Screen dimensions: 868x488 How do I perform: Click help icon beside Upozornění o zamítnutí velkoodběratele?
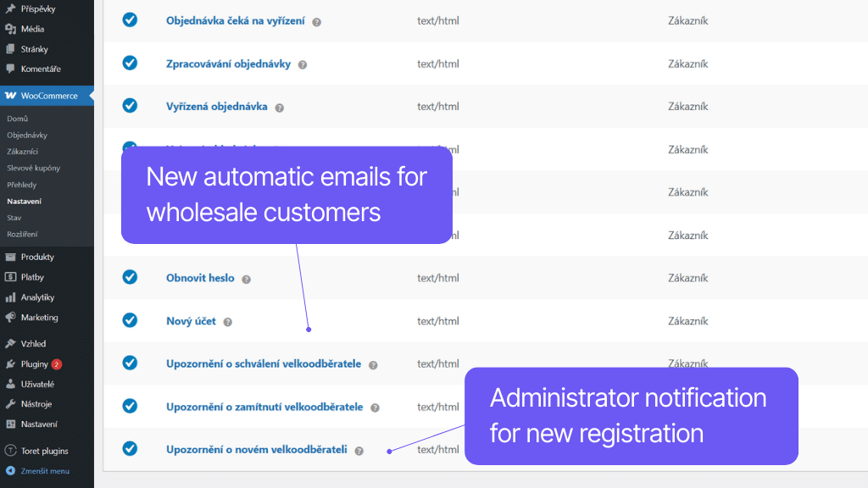(375, 408)
